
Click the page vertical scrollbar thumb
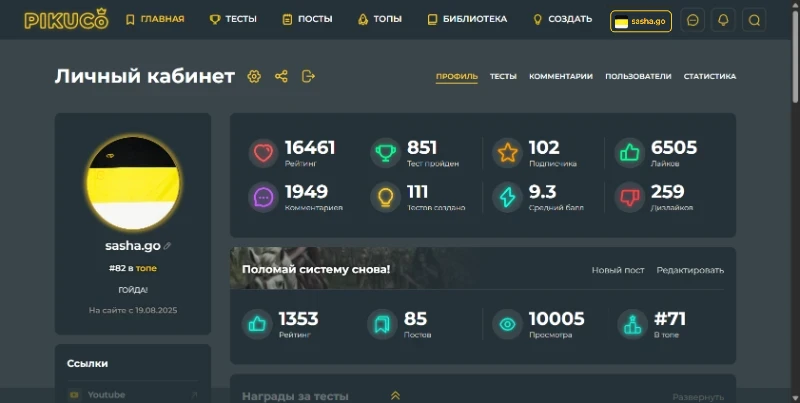tap(795, 55)
